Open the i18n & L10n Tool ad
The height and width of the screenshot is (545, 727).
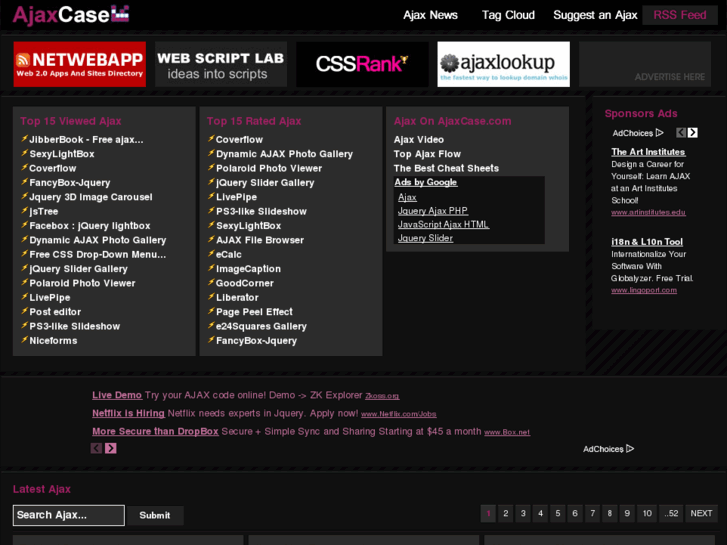pos(647,242)
